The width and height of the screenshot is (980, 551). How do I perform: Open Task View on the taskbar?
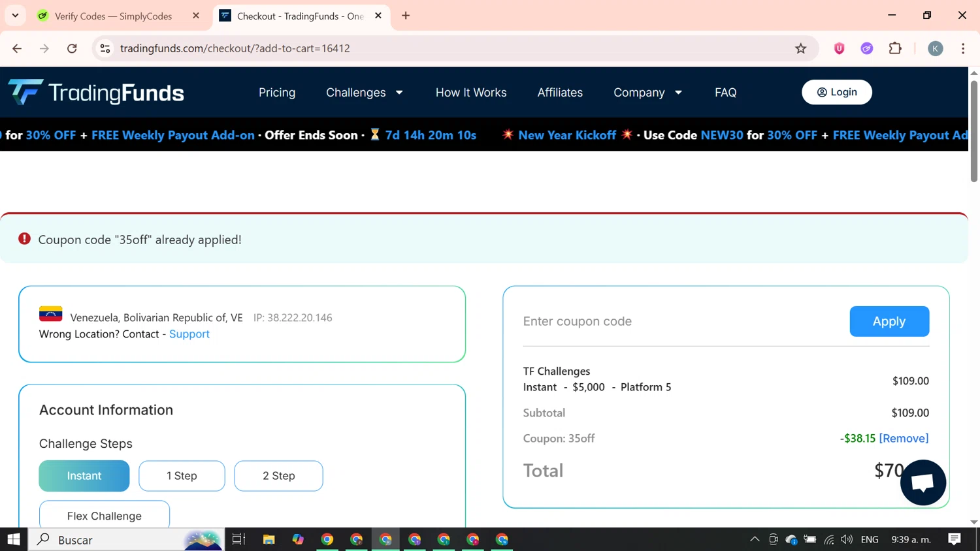(238, 539)
